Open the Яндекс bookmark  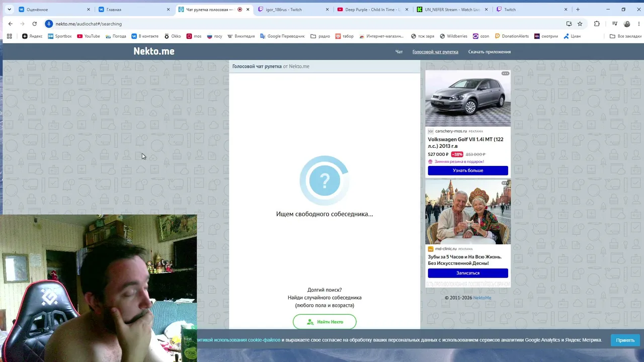(x=32, y=36)
